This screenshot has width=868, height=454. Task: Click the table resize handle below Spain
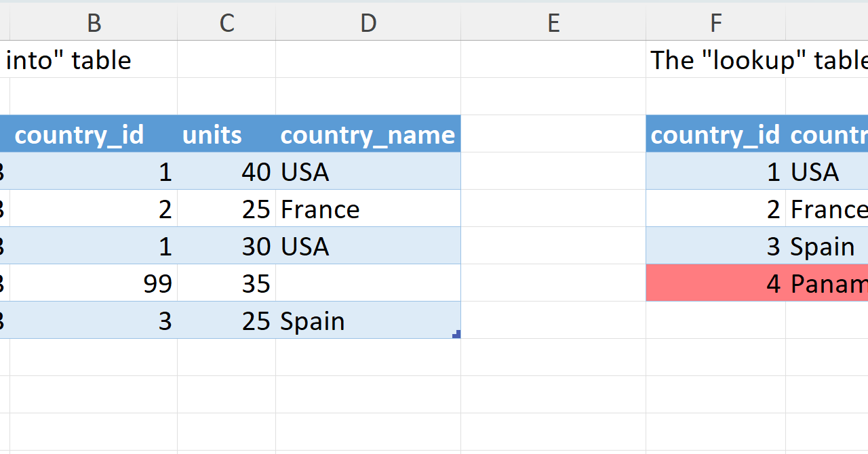pos(457,334)
